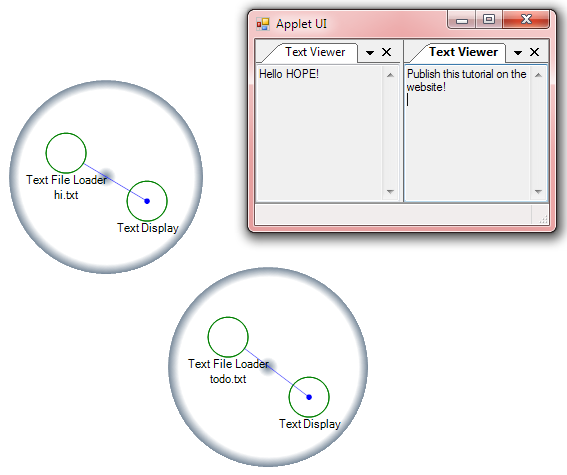Click the 'Text Display' label in upper cluster
Viewport: 567px width, 475px height.
(x=148, y=228)
